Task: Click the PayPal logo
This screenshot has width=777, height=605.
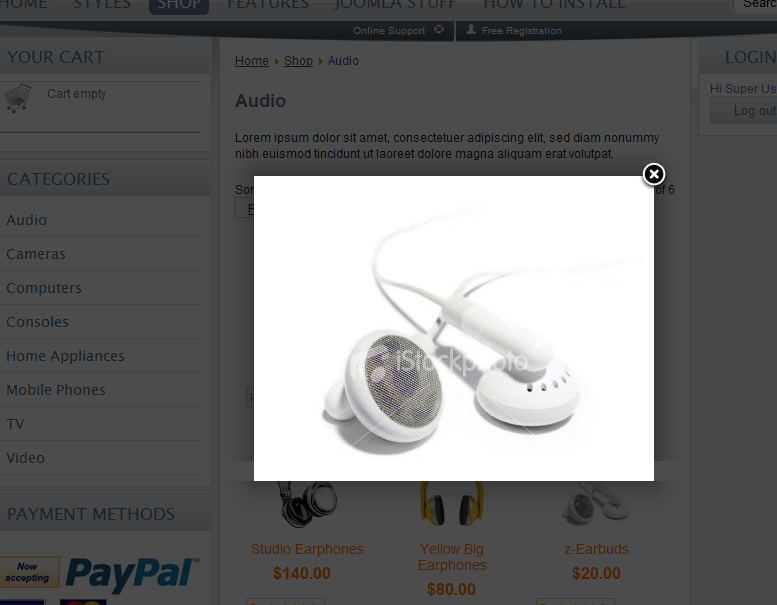Action: click(x=132, y=574)
